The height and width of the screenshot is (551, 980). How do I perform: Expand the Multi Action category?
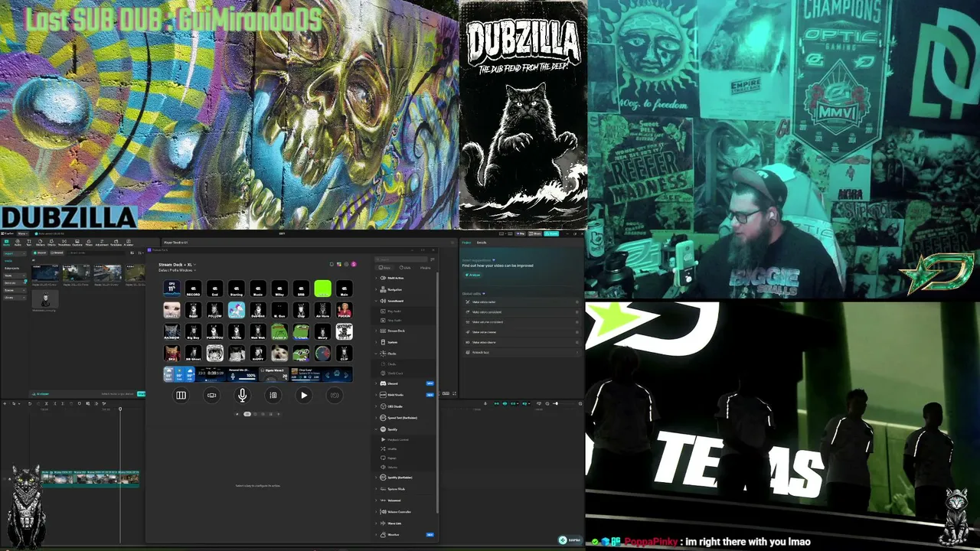click(x=406, y=278)
